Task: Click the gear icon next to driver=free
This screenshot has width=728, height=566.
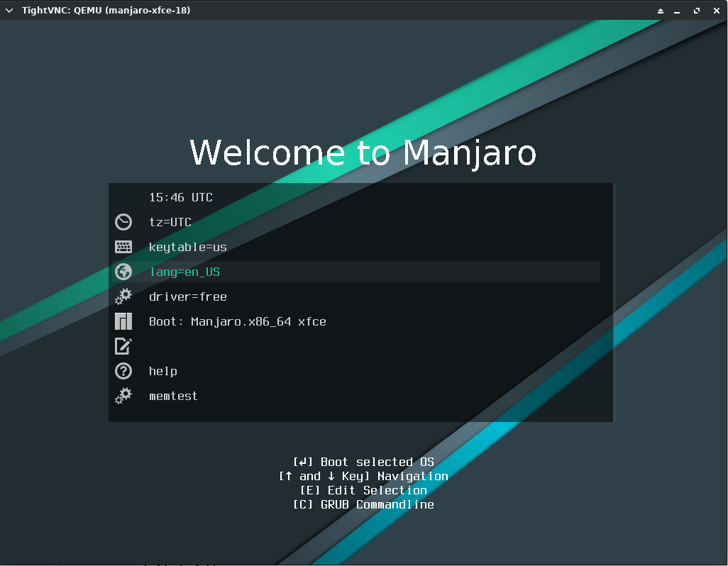Action: click(x=123, y=296)
